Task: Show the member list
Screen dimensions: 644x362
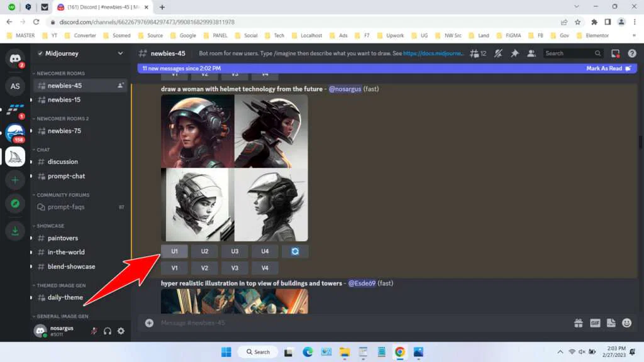Action: (x=532, y=54)
